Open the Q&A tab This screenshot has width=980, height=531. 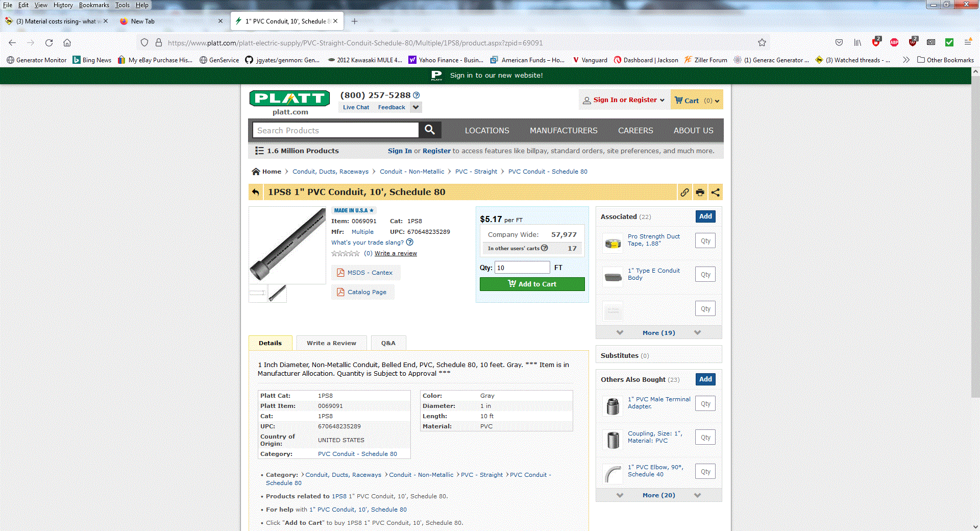[388, 343]
